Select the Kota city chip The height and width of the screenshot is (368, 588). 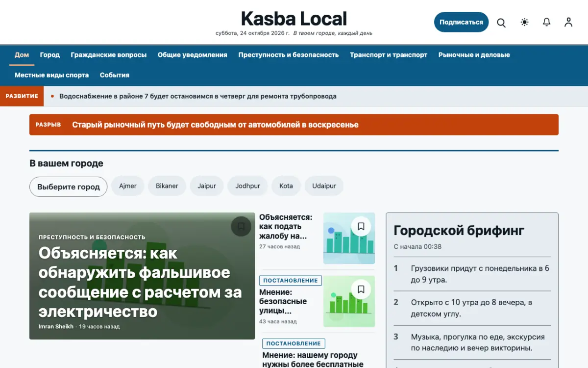coord(286,186)
